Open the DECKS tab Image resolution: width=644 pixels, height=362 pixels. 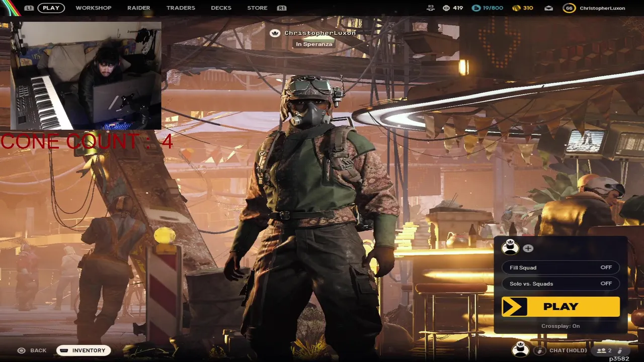221,8
